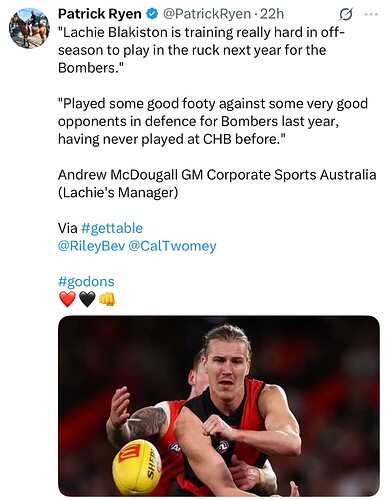388x500 pixels.
Task: Visit the @CalTwomey mention
Action: pyautogui.click(x=172, y=246)
